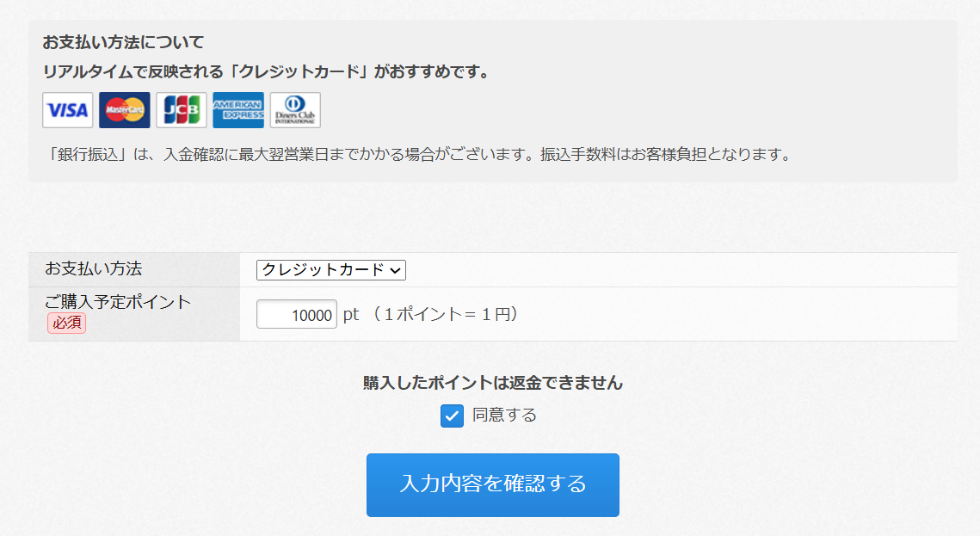
Task: Click the red 必須 required badge
Action: tap(66, 323)
